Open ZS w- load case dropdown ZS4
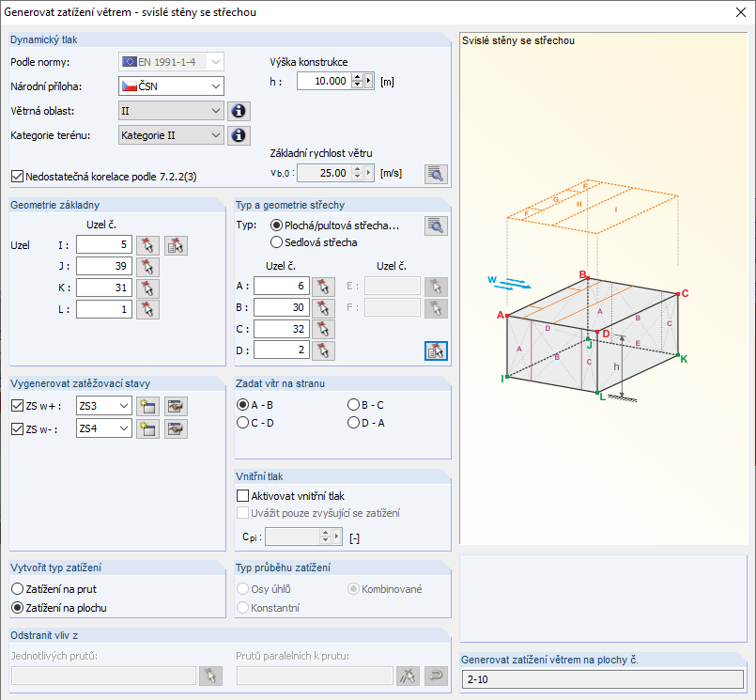Screen dimensions: 756x700 (x=104, y=428)
